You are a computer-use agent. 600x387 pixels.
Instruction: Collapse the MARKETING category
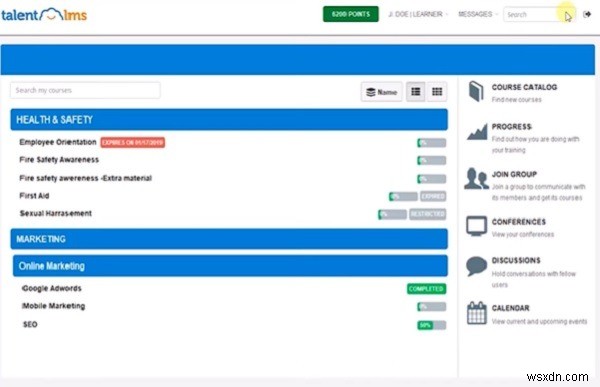[229, 239]
